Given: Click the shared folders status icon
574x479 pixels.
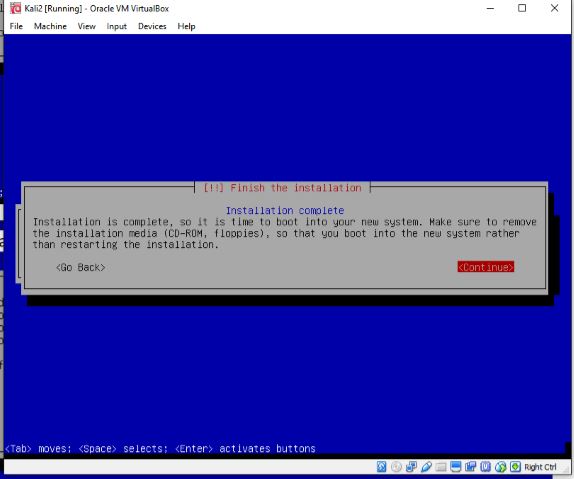Looking at the screenshot, I should (x=441, y=467).
